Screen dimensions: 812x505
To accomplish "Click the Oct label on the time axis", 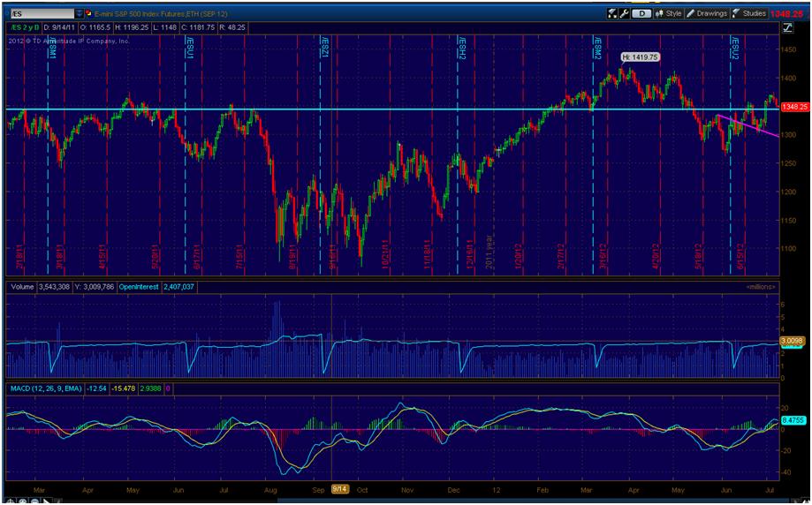I will pyautogui.click(x=362, y=489).
